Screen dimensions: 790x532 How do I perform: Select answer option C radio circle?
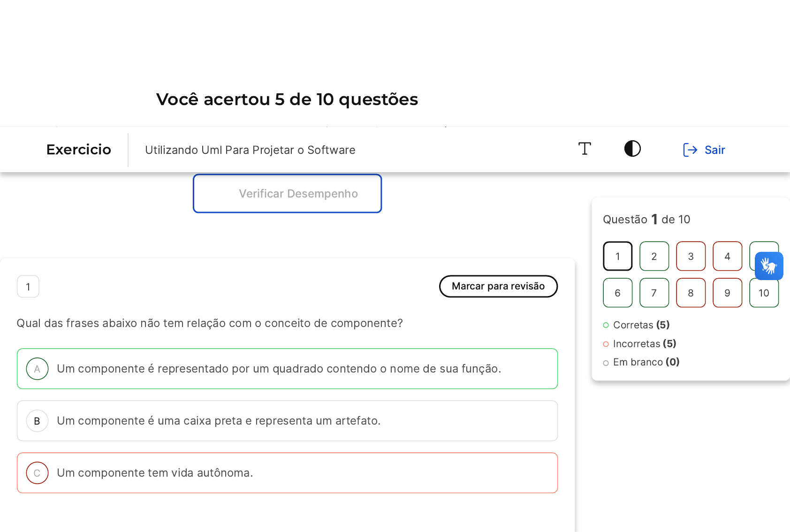click(38, 473)
